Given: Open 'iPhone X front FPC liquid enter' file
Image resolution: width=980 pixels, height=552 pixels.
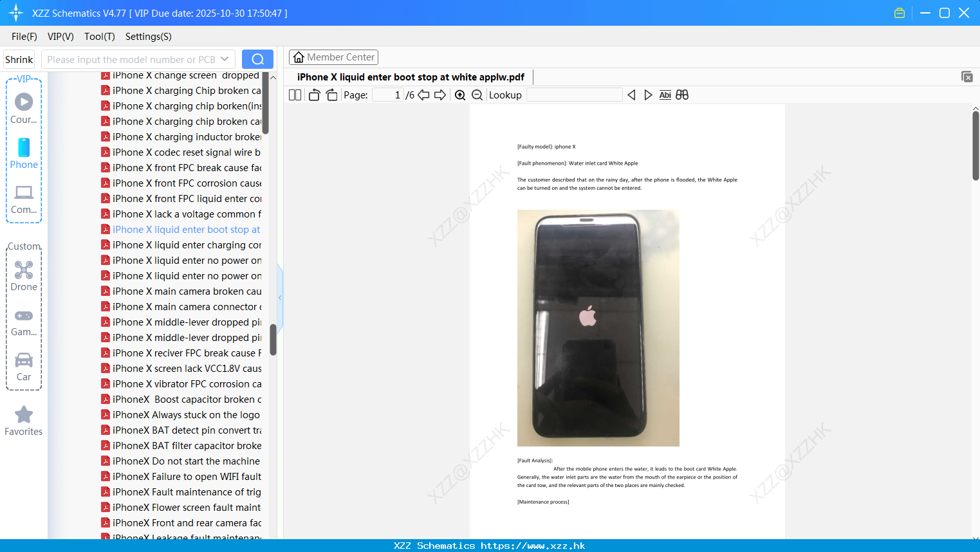Looking at the screenshot, I should pyautogui.click(x=181, y=199).
